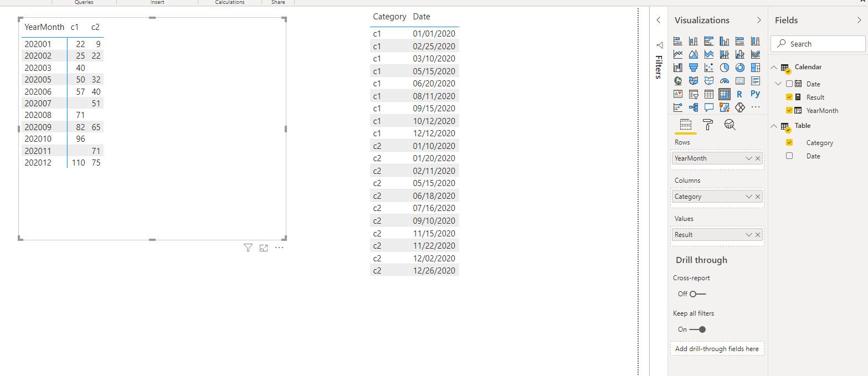
Task: Toggle the Keep all filters switch
Action: [x=698, y=329]
